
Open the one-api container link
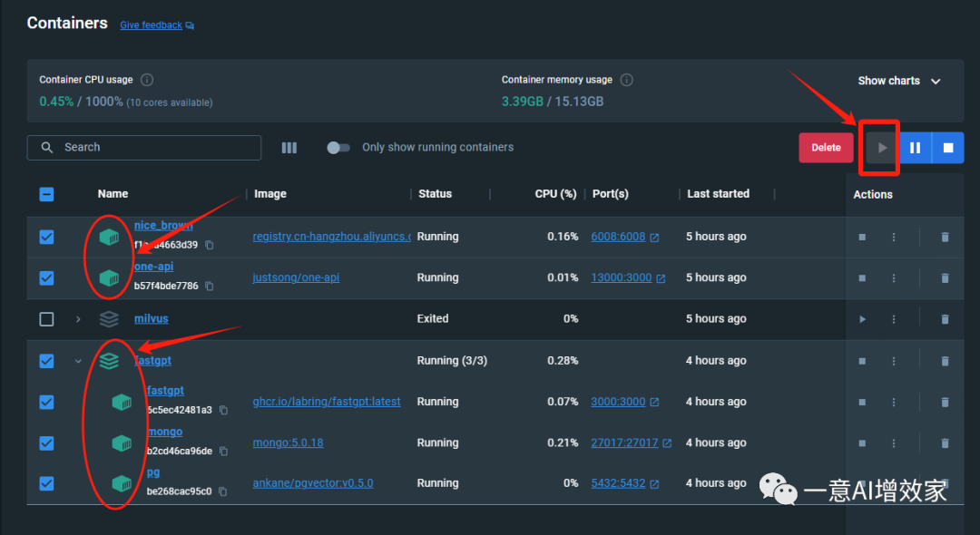153,267
